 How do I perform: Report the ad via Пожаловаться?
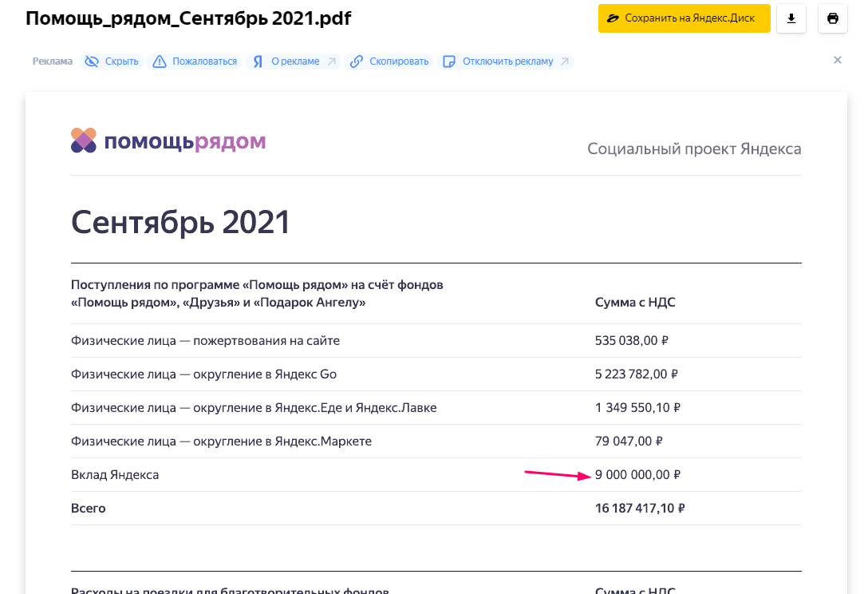tap(195, 61)
